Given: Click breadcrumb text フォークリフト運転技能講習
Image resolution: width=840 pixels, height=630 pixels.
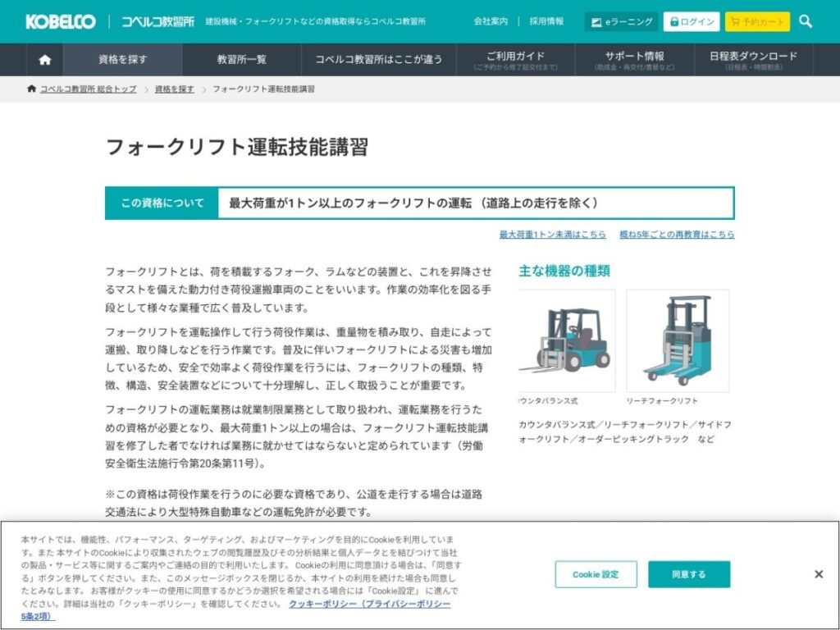Looking at the screenshot, I should coord(263,89).
